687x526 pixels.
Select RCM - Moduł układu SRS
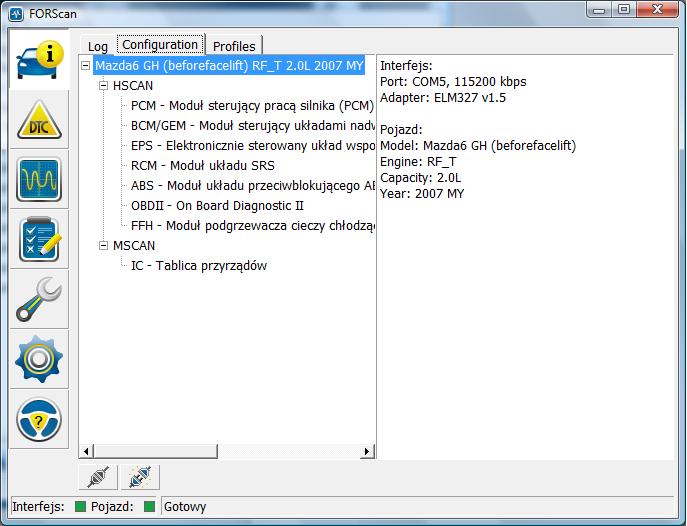pyautogui.click(x=202, y=166)
